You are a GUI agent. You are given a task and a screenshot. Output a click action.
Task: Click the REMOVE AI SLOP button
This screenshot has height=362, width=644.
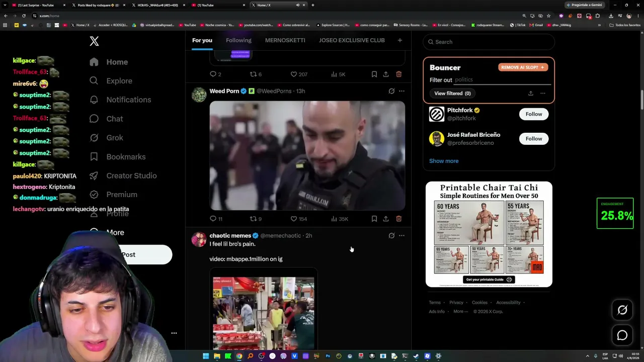523,67
